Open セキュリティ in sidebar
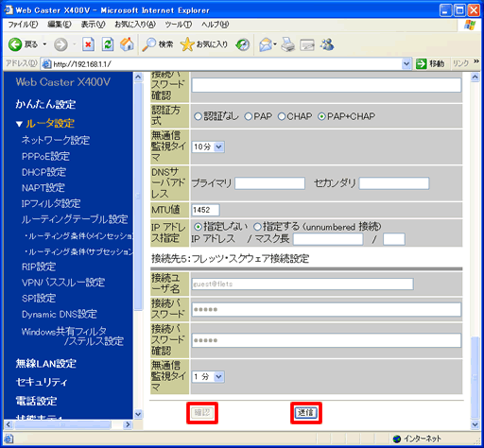Screen dimensions: 484x448 [42, 382]
